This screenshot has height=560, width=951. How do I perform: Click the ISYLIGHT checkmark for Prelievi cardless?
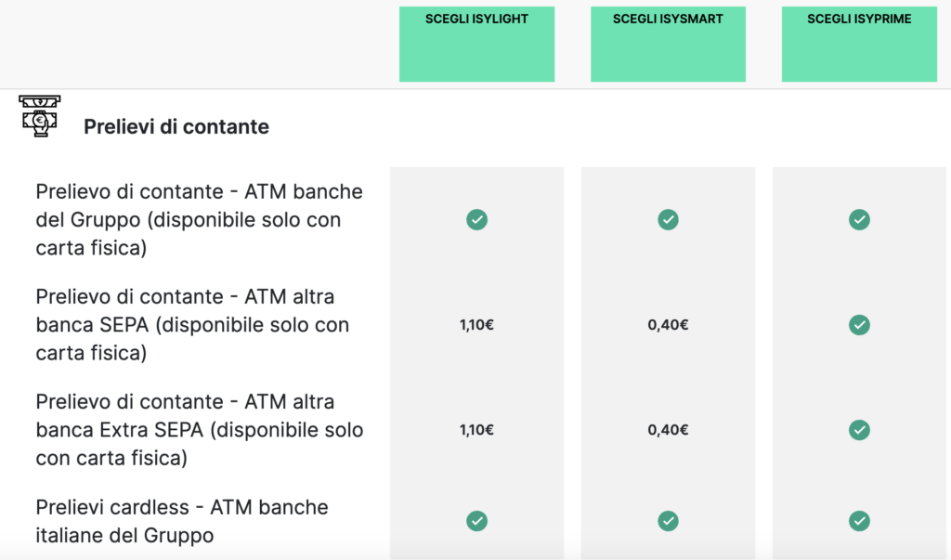476,521
